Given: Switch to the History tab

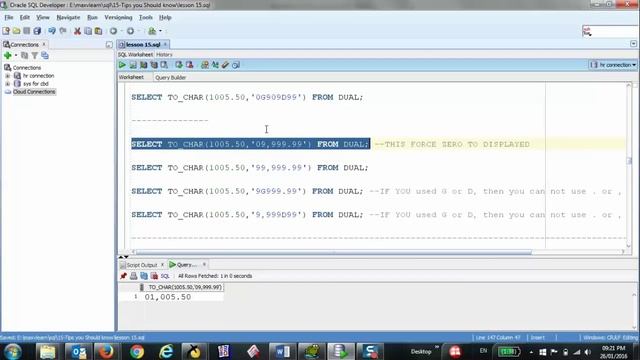Looking at the screenshot, I should pos(164,55).
